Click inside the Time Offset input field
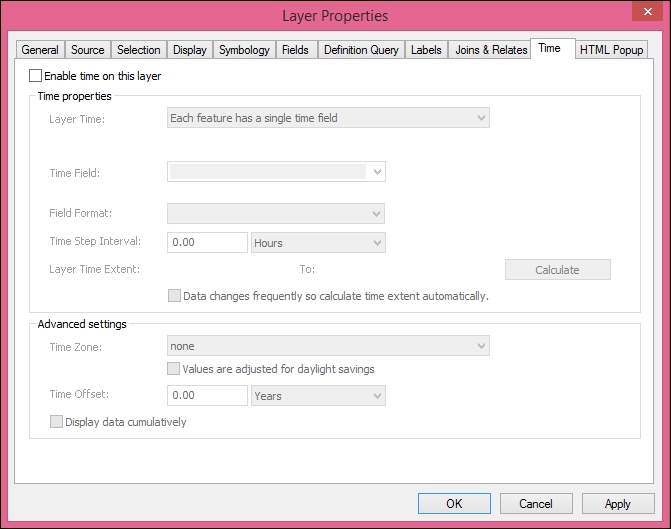Viewport: 671px width, 529px height. (207, 396)
